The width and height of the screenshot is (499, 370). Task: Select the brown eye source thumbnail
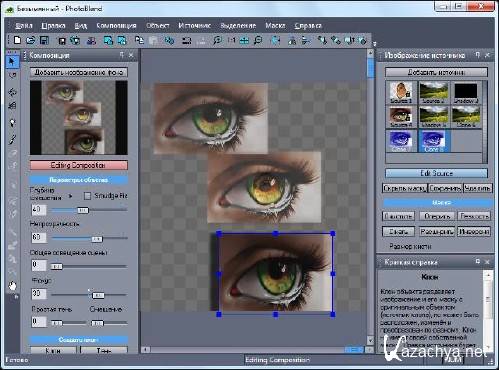tap(401, 117)
